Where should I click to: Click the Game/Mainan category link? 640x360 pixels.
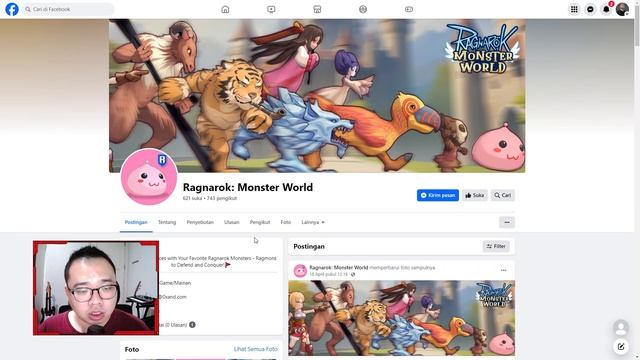(175, 282)
